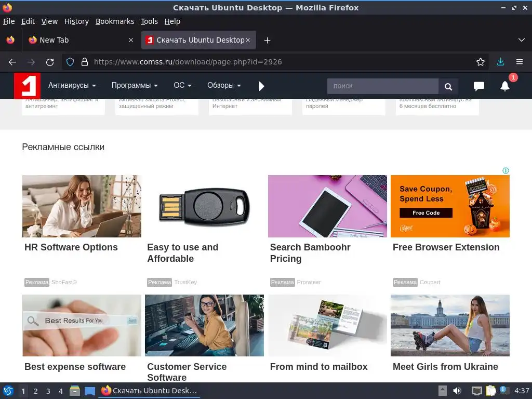Click the USB security key image
The width and height of the screenshot is (532, 399).
(x=204, y=206)
